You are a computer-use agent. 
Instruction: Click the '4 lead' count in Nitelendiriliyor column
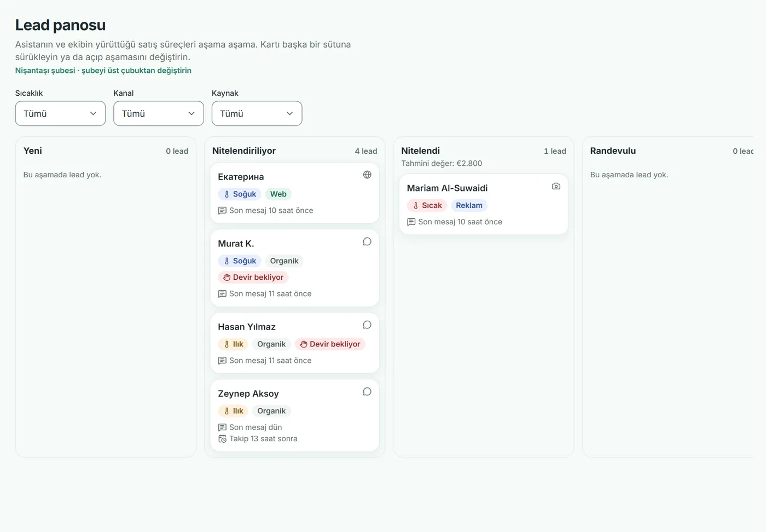coord(366,151)
